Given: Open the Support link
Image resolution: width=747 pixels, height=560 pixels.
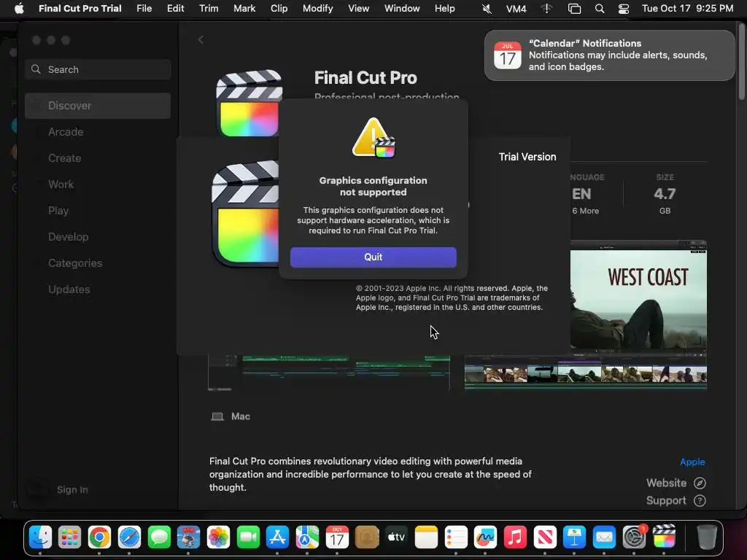Looking at the screenshot, I should pos(666,500).
